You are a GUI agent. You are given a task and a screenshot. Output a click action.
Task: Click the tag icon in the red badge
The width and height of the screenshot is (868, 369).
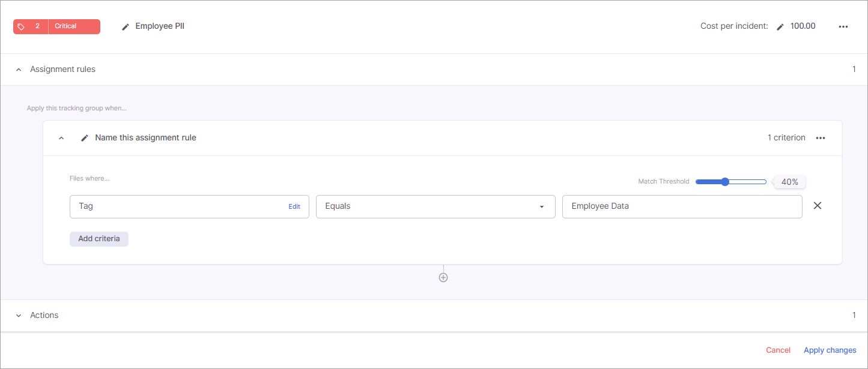pyautogui.click(x=21, y=26)
